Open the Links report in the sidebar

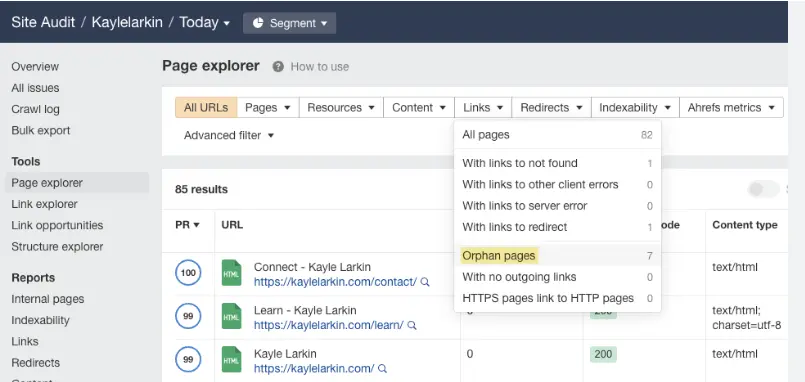tap(25, 341)
